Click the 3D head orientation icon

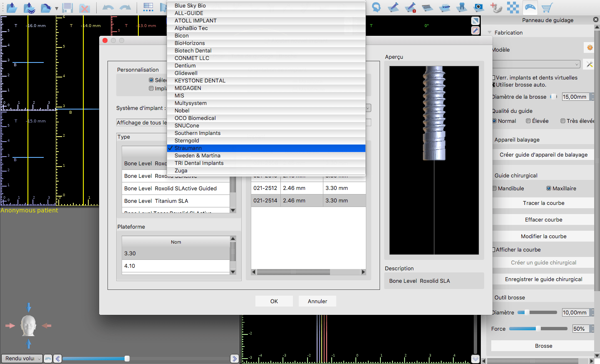coord(28,326)
